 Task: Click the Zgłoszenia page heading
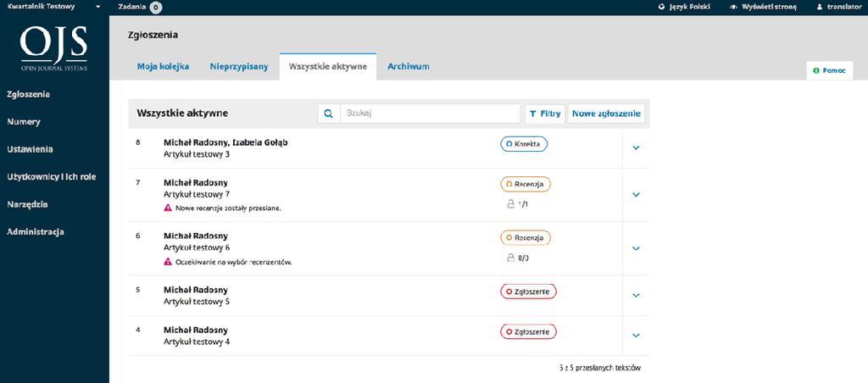click(153, 35)
